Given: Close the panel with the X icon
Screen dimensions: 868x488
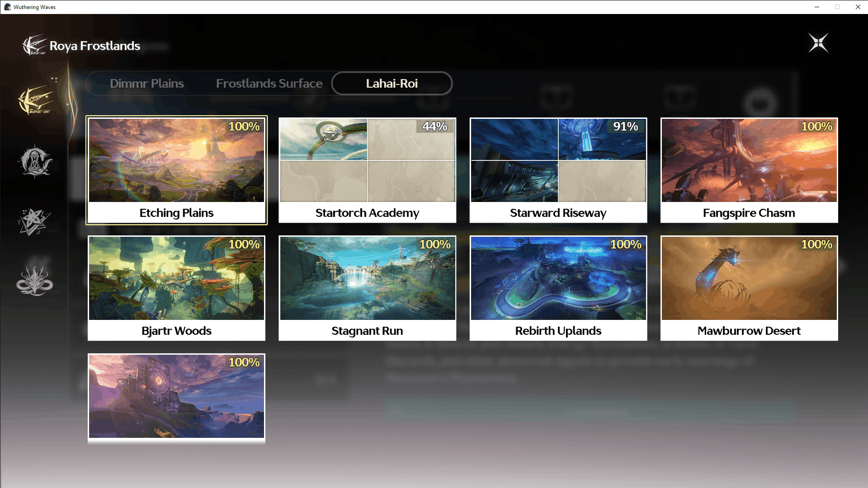Looking at the screenshot, I should [818, 43].
